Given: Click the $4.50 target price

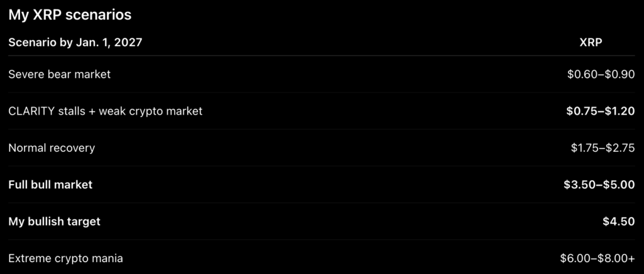Looking at the screenshot, I should click(619, 222).
